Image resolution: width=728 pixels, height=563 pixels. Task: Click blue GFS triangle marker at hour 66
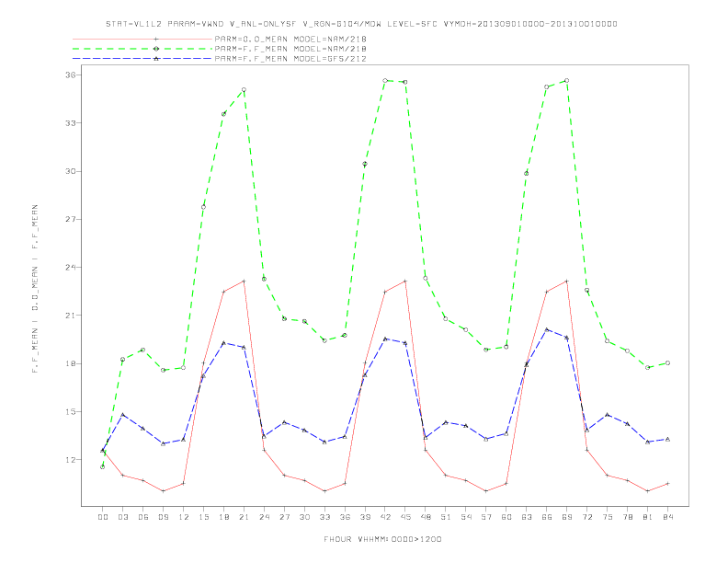(x=547, y=330)
